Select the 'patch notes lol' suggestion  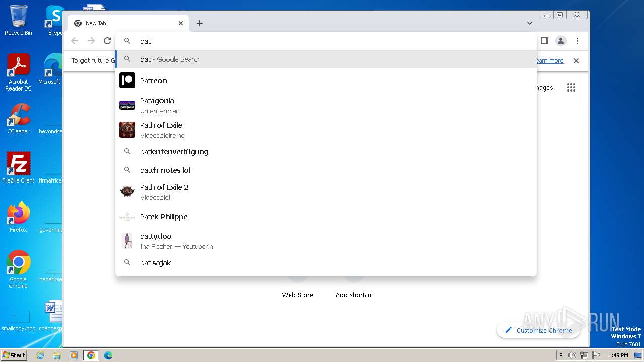click(326, 170)
